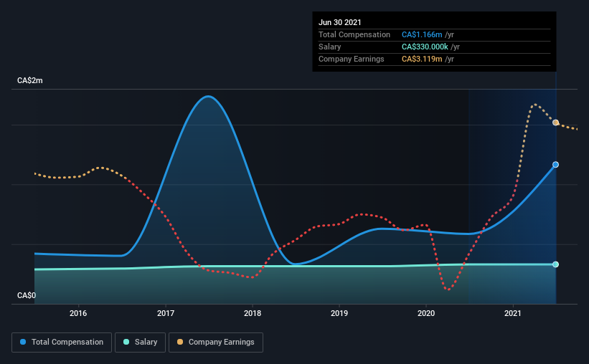Click the CA$0 y-axis label

[27, 296]
